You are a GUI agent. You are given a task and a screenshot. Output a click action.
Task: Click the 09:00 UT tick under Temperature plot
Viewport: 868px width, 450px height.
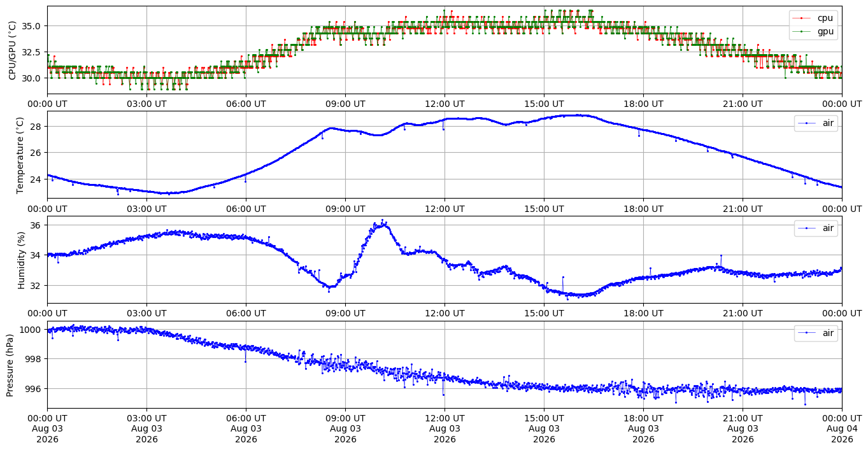coord(345,209)
